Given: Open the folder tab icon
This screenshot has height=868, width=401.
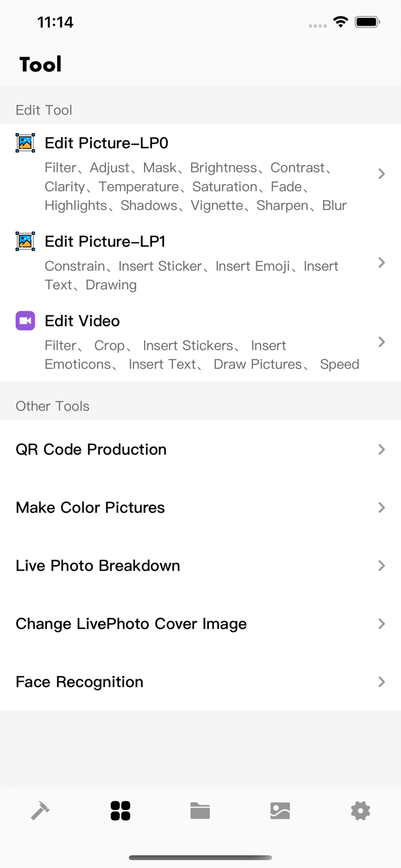Looking at the screenshot, I should 200,811.
